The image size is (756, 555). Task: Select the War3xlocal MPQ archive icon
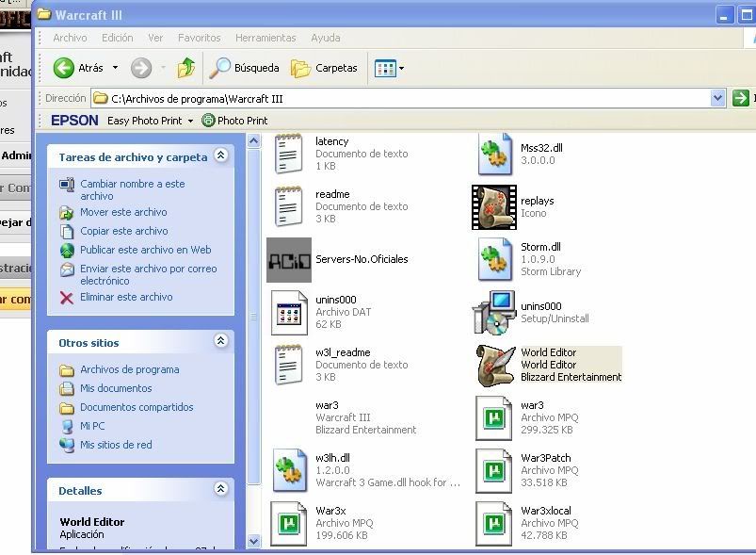493,524
